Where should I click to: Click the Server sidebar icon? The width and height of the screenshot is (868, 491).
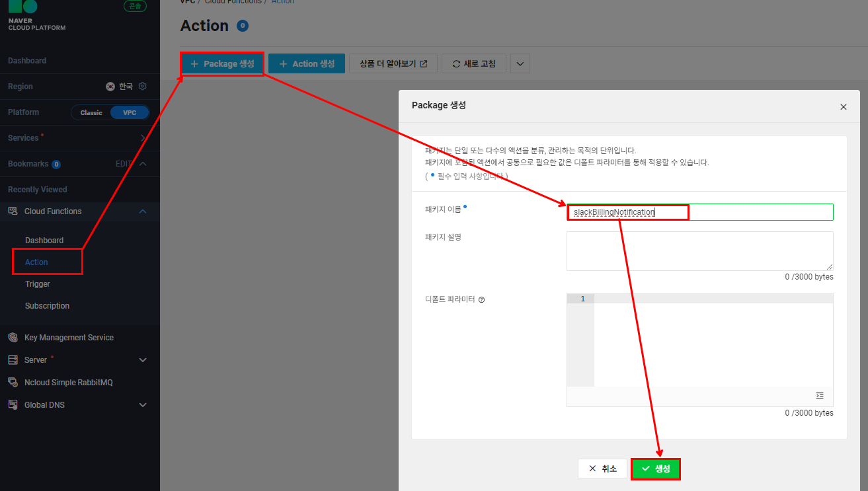click(x=13, y=360)
